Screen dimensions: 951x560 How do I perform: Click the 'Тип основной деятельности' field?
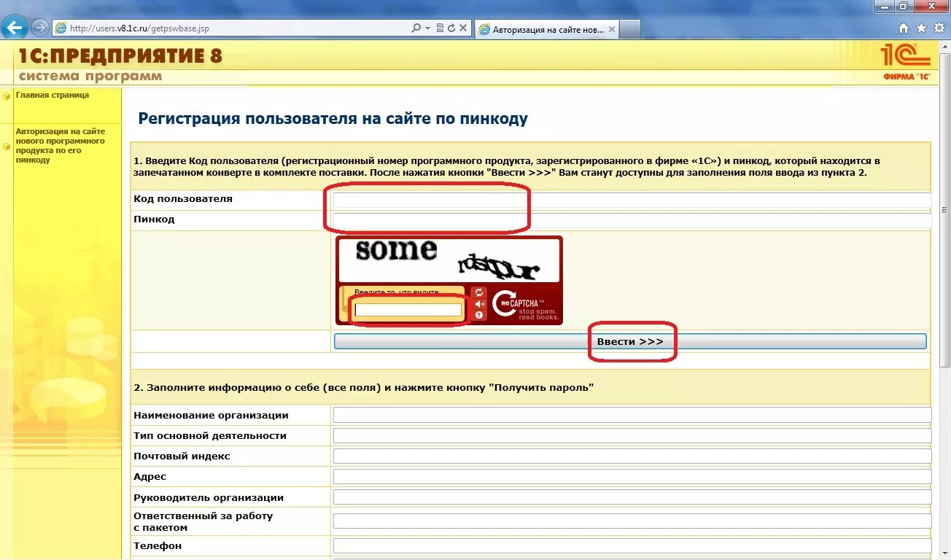click(632, 435)
